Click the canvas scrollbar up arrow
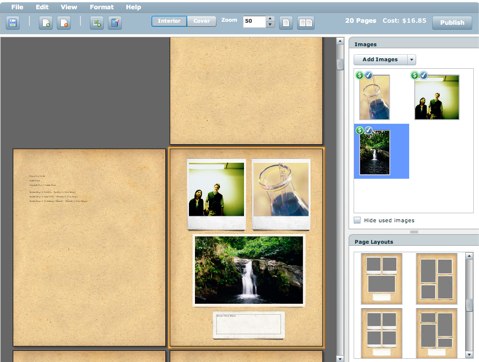This screenshot has height=362, width=479. [340, 41]
